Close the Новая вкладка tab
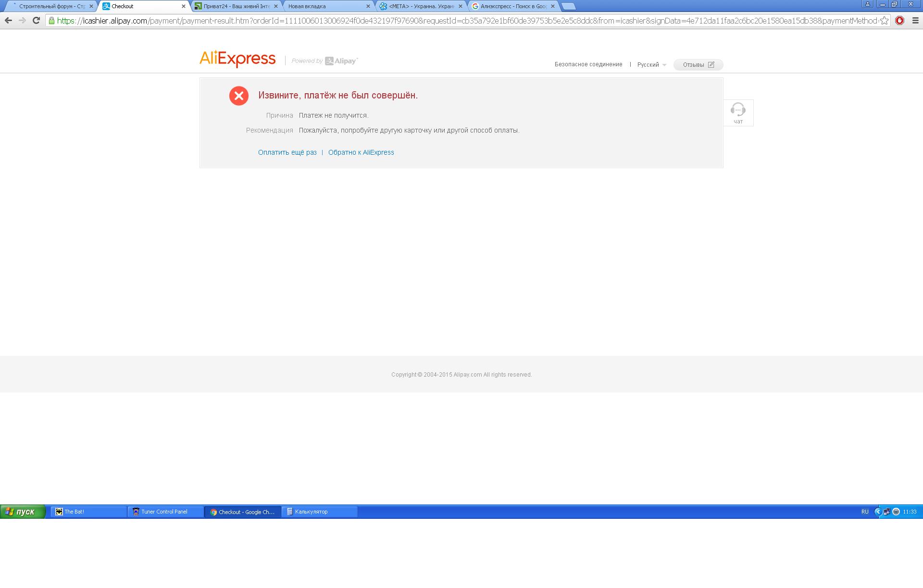The width and height of the screenshot is (923, 588). (x=368, y=6)
